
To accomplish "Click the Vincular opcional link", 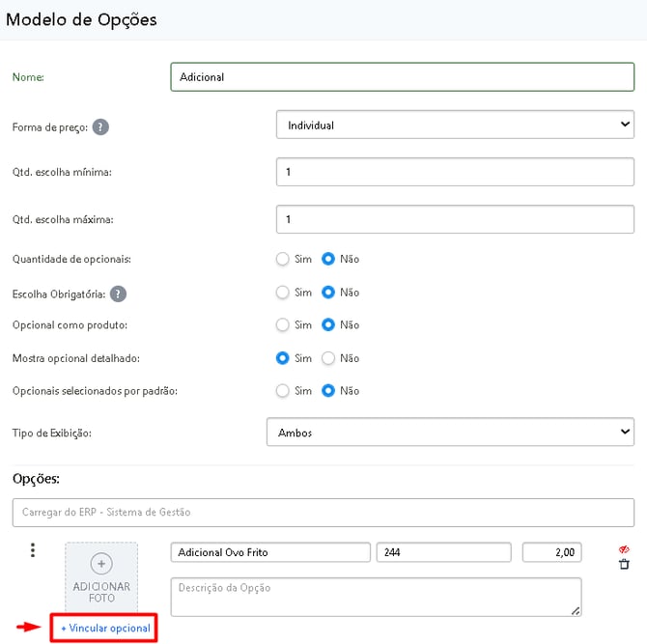I will [x=105, y=628].
